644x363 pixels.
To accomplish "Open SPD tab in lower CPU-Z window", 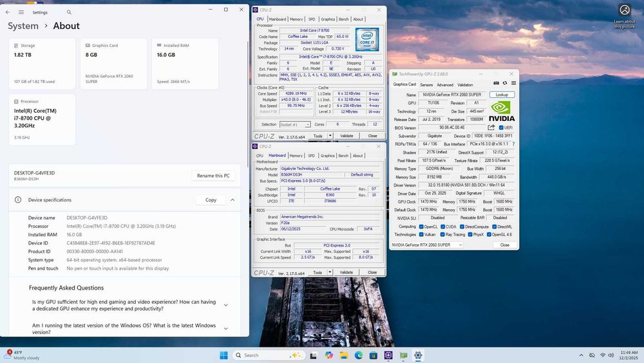I will point(311,156).
